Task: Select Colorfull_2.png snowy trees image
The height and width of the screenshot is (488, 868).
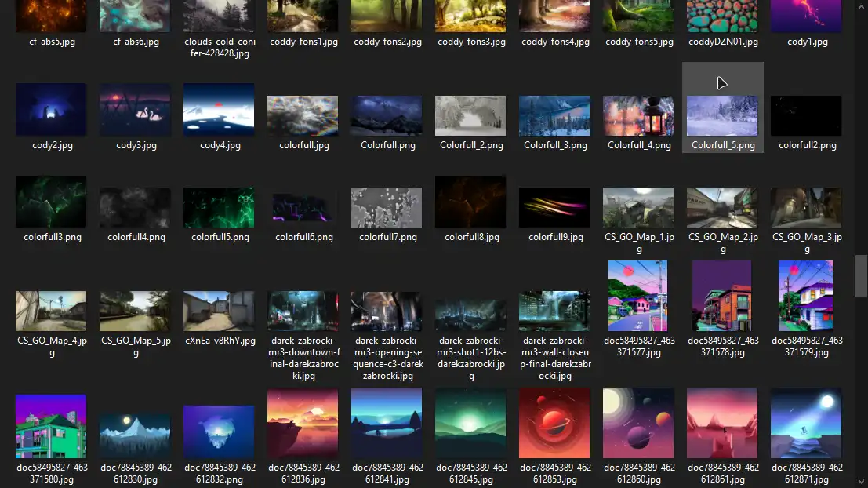Action: coord(470,115)
